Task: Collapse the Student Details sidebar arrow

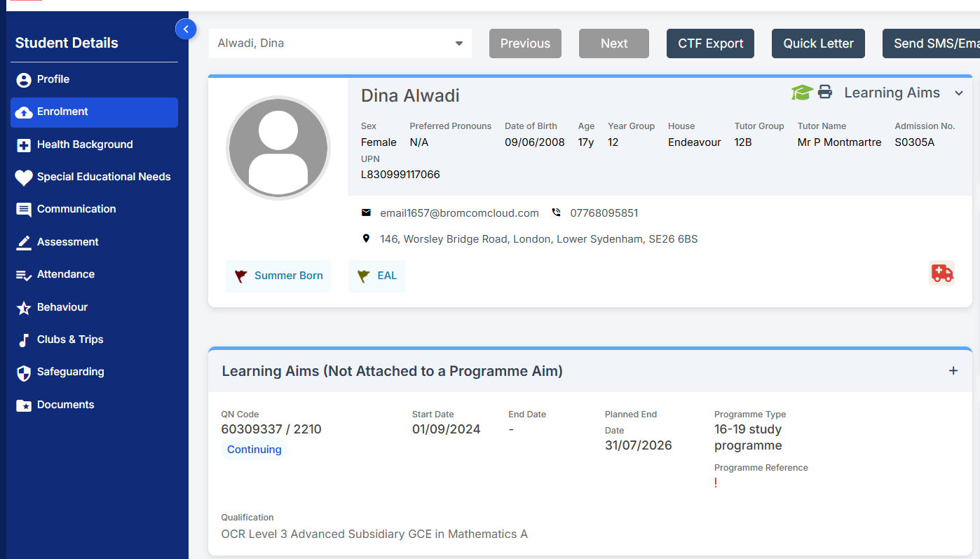Action: tap(186, 29)
